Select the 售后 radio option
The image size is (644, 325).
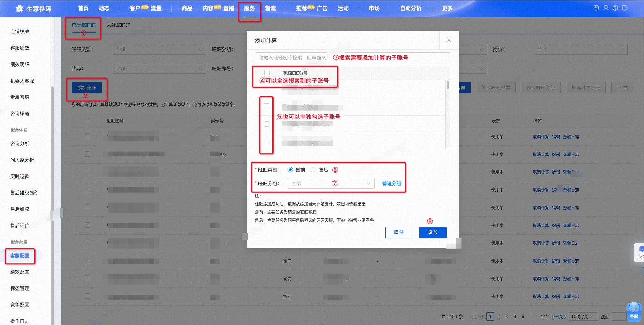[313, 170]
